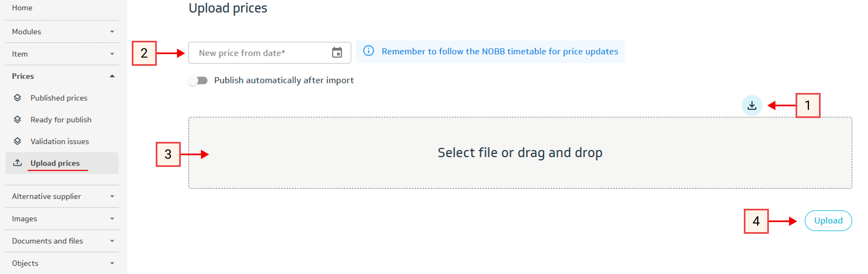Toggle Publish automatically after import switch
Viewport: 868px width, 274px height.
(x=198, y=80)
